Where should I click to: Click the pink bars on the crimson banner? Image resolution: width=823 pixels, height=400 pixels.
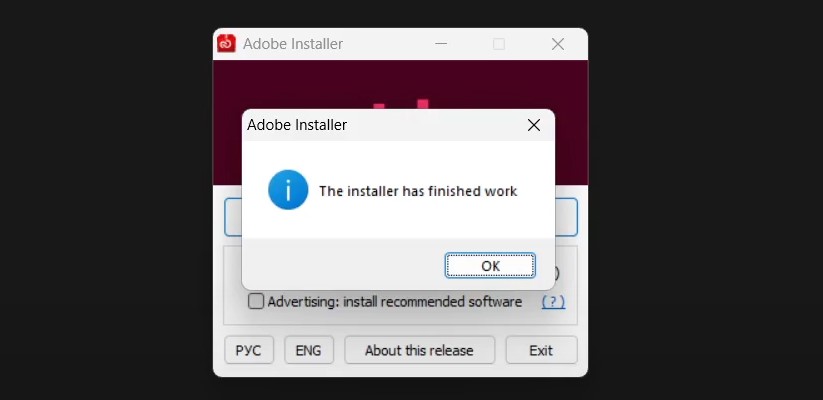tap(401, 104)
